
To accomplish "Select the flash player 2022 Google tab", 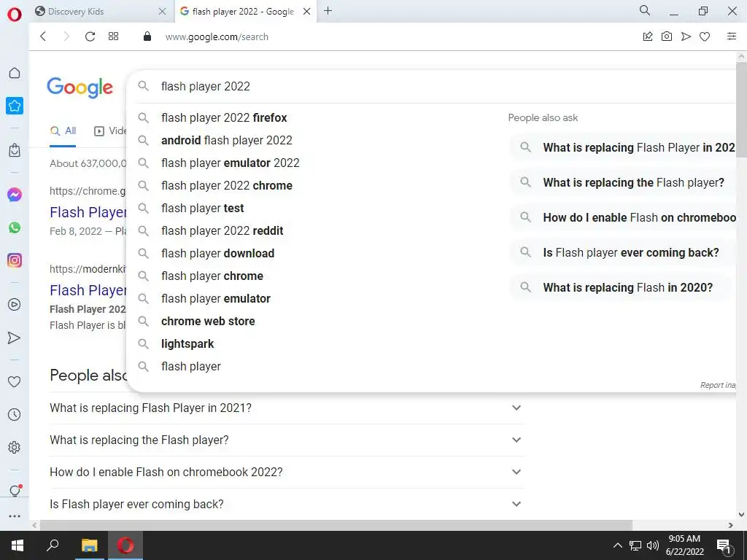I will pyautogui.click(x=244, y=12).
